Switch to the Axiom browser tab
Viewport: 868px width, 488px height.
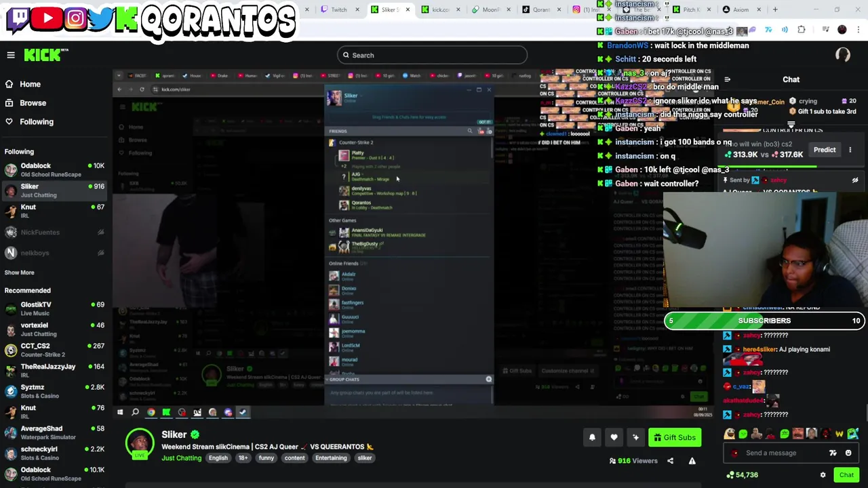(x=741, y=9)
